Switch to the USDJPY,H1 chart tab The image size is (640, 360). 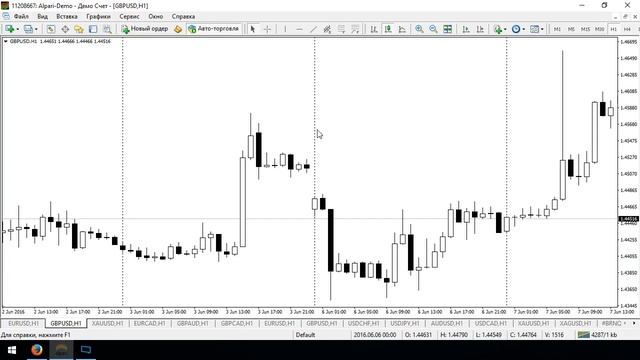pyautogui.click(x=405, y=323)
